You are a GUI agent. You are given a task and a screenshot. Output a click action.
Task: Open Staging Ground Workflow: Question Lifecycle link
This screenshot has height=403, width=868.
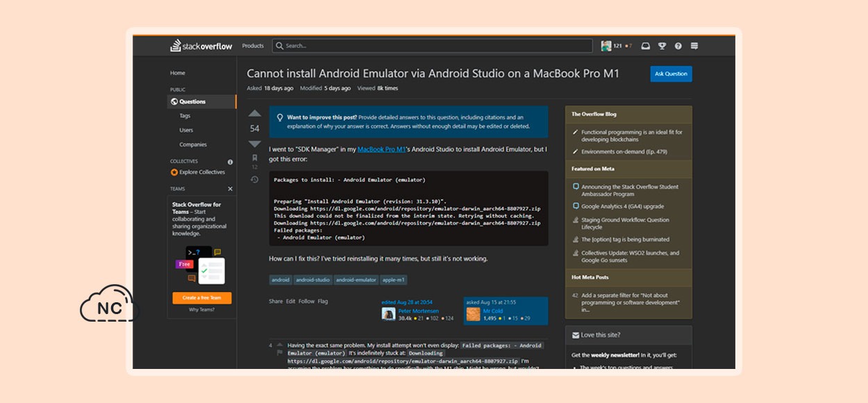tap(625, 223)
